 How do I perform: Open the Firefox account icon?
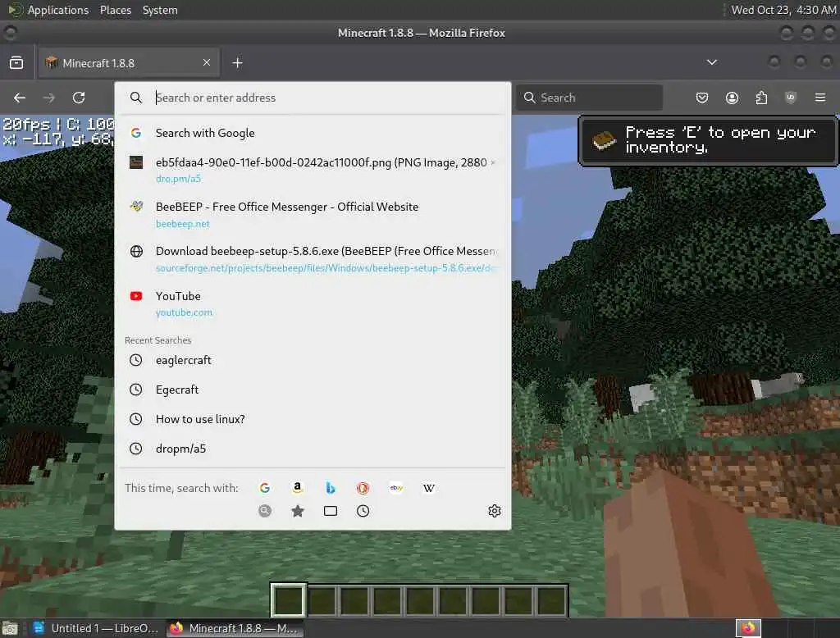coord(732,98)
